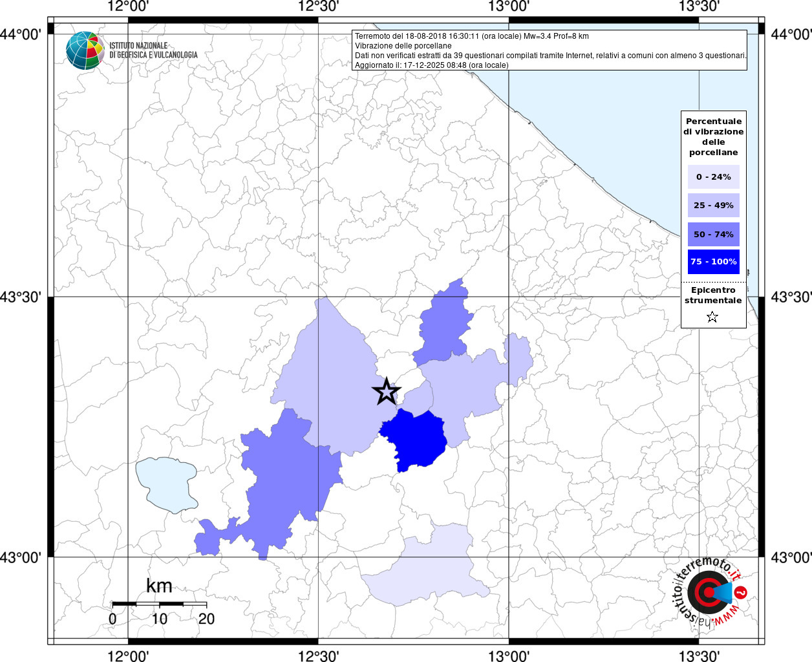812x662 pixels.
Task: Click the left axis 44°00' label
Action: pyautogui.click(x=21, y=34)
